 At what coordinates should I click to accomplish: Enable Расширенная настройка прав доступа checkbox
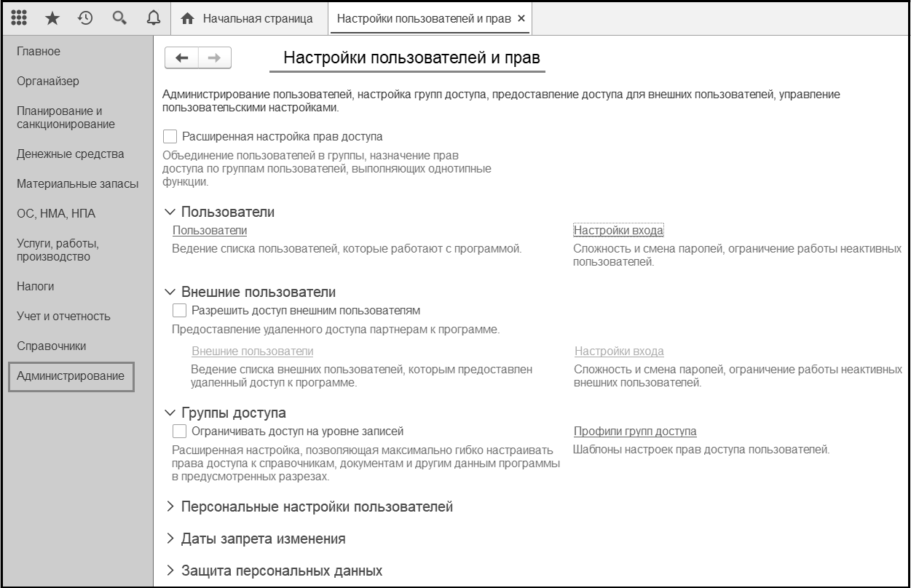[x=170, y=136]
